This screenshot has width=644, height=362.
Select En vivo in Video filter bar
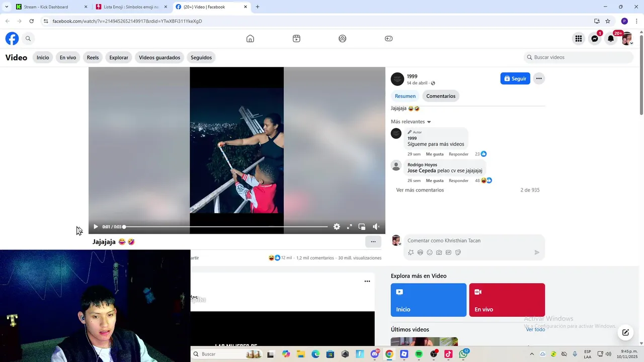point(68,57)
